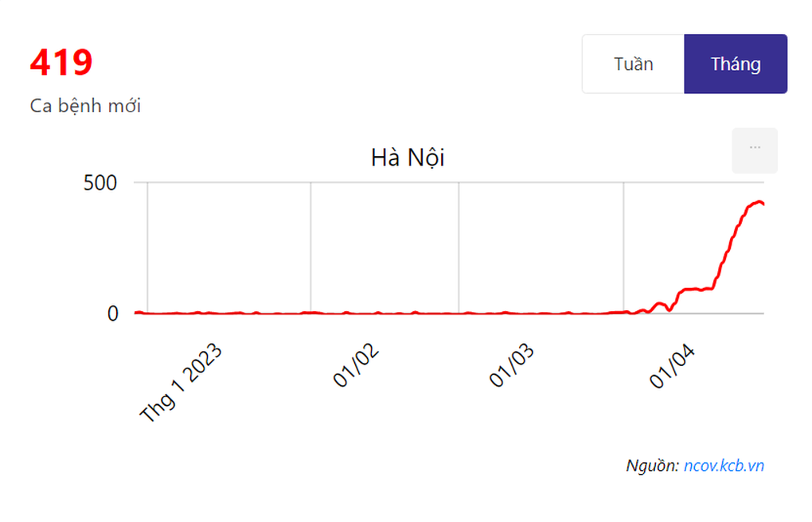Viewport: 812px width, 522px height.
Task: Click the Nguồn: source text
Action: (653, 466)
